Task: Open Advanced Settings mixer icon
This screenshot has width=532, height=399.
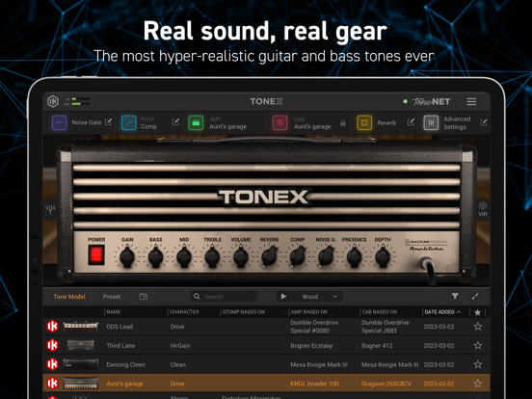Action: pyautogui.click(x=431, y=122)
